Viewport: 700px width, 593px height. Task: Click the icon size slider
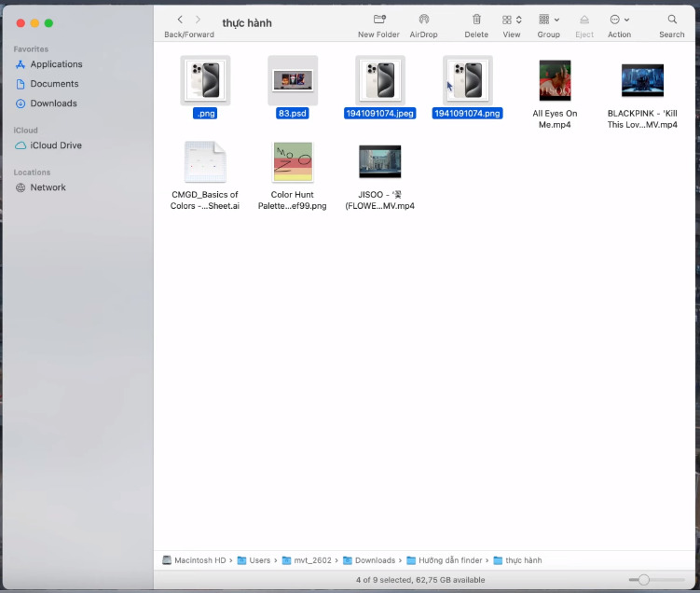click(x=643, y=580)
